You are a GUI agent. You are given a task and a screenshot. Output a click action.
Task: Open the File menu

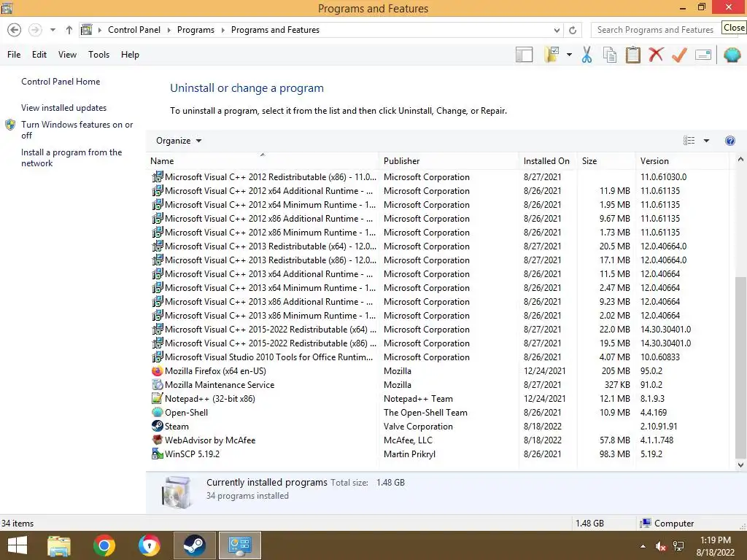pos(14,54)
